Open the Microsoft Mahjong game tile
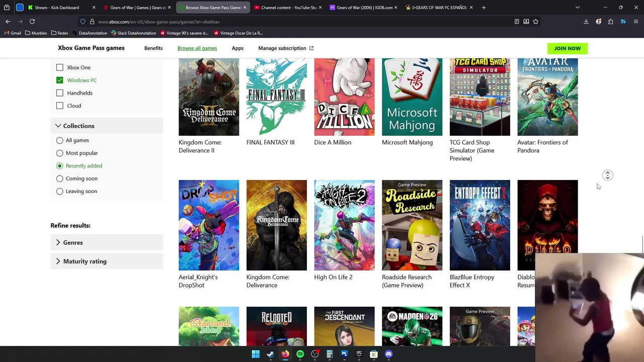644x362 pixels. point(412,97)
